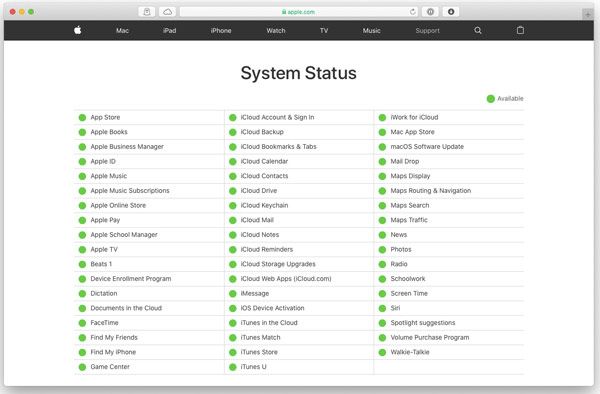This screenshot has height=394, width=600.
Task: Click the System Status heading
Action: (x=298, y=73)
